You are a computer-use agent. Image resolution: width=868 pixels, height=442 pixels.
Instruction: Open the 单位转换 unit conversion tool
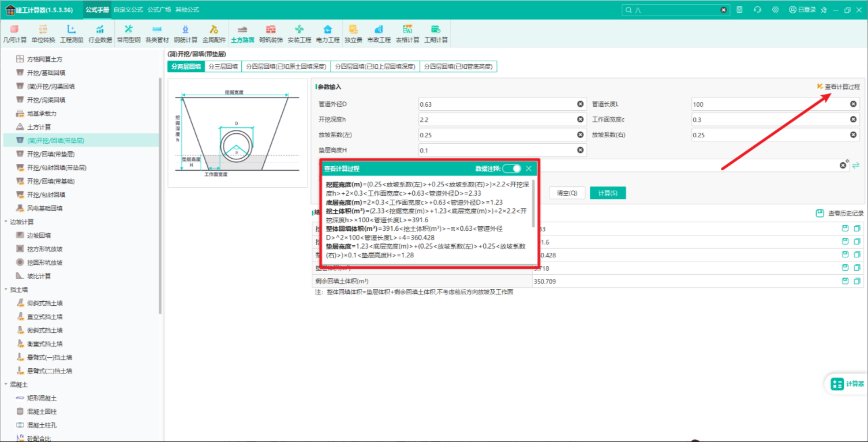[x=43, y=34]
